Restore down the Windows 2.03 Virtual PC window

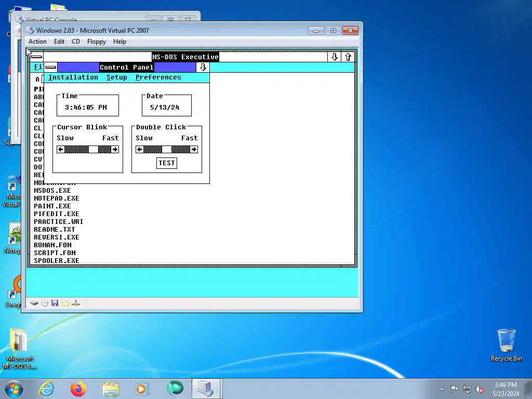coord(333,31)
